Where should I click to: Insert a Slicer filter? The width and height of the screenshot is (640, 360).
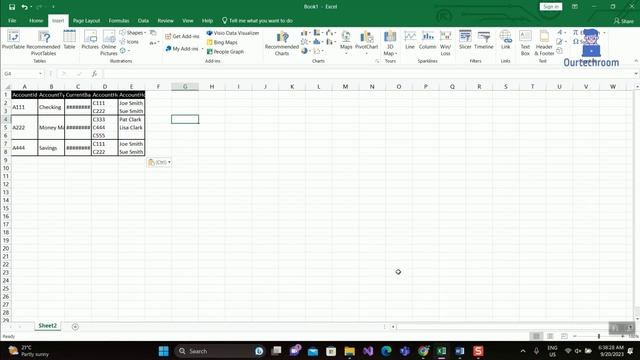click(465, 40)
